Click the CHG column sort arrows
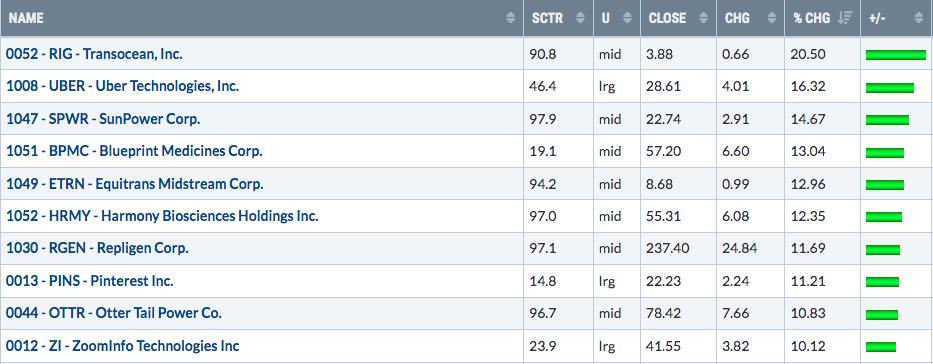Screen dimensions: 933x364 (772, 18)
